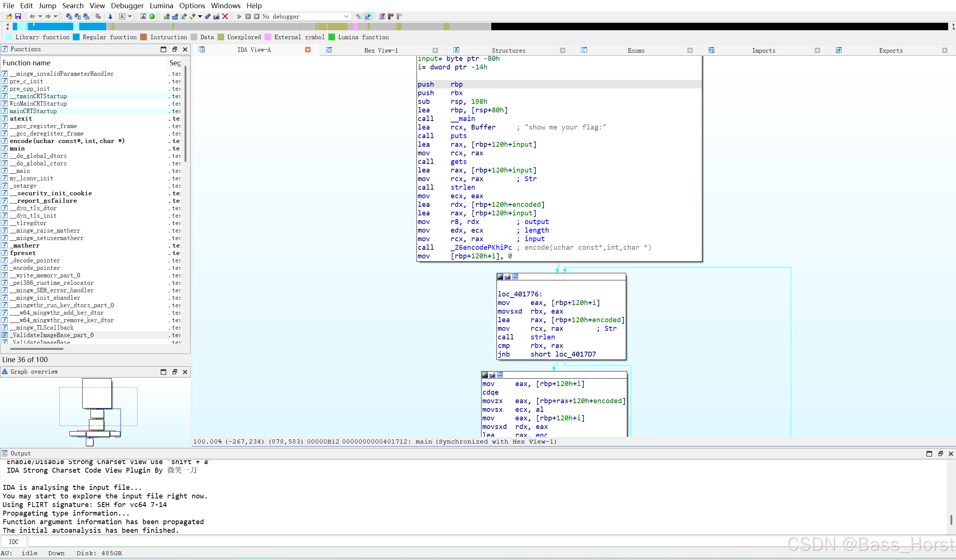The image size is (956, 560).
Task: Expand the text search options dropdown
Action: tap(130, 16)
